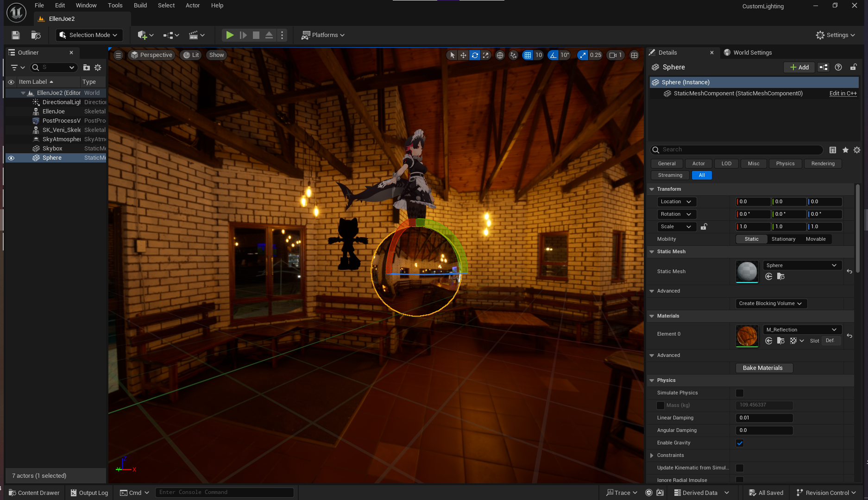
Task: Check Update Kinematic from Simulation
Action: [x=740, y=468]
